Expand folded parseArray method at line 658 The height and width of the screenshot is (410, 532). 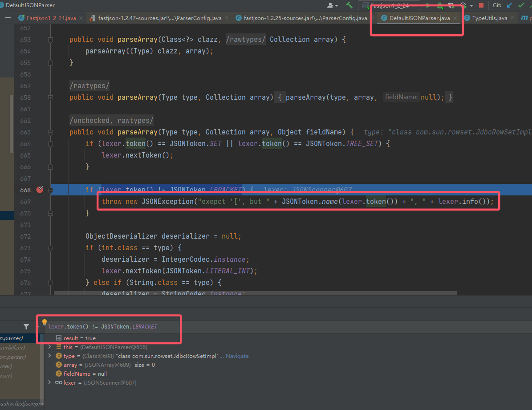(x=51, y=97)
